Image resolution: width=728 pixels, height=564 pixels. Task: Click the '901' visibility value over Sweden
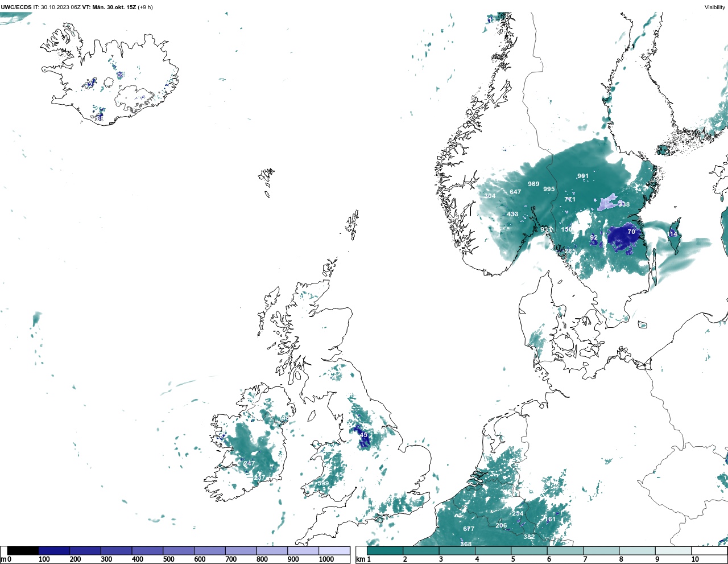[583, 176]
